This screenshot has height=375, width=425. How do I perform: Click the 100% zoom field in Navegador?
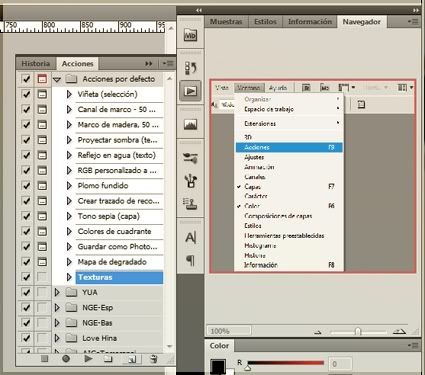229,331
